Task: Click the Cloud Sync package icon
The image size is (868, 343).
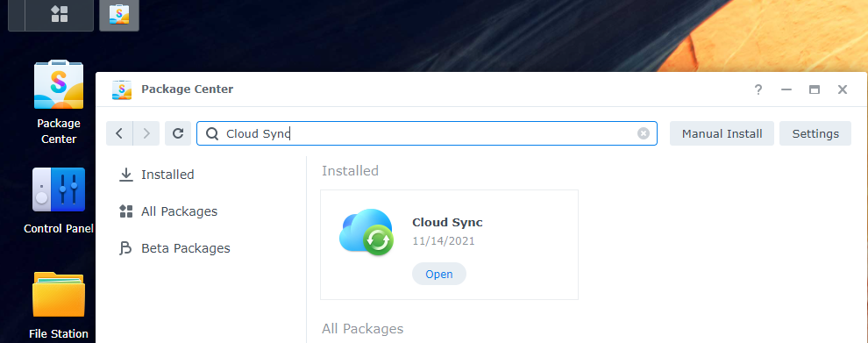Action: pyautogui.click(x=366, y=232)
